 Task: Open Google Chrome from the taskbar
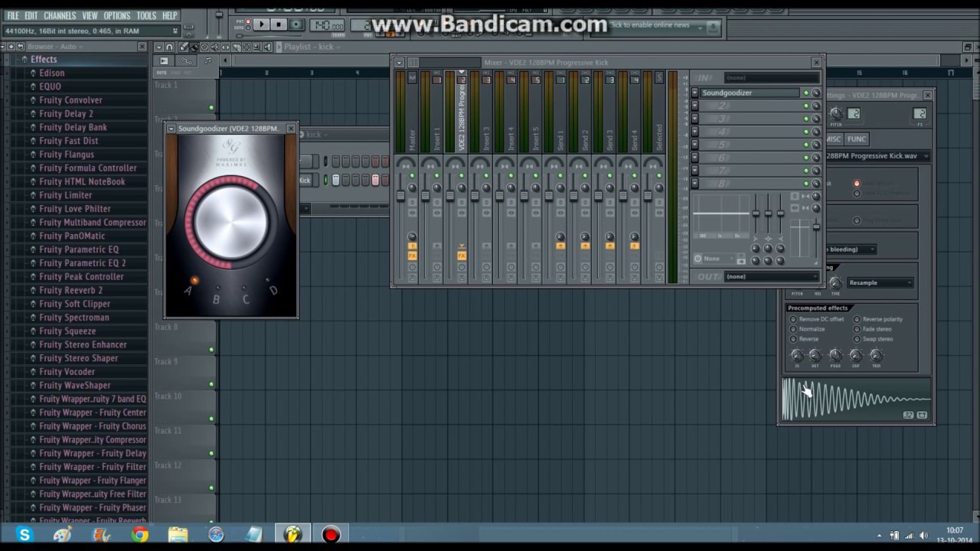point(139,535)
